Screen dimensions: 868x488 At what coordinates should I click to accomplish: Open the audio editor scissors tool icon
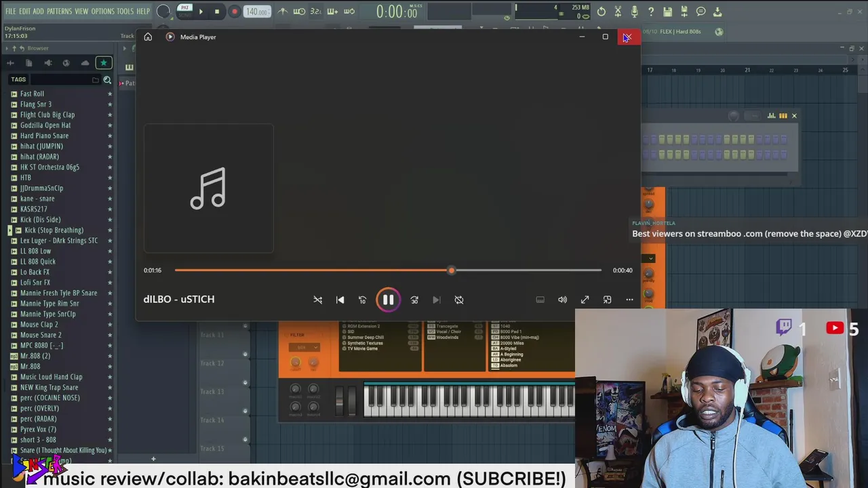pos(618,12)
